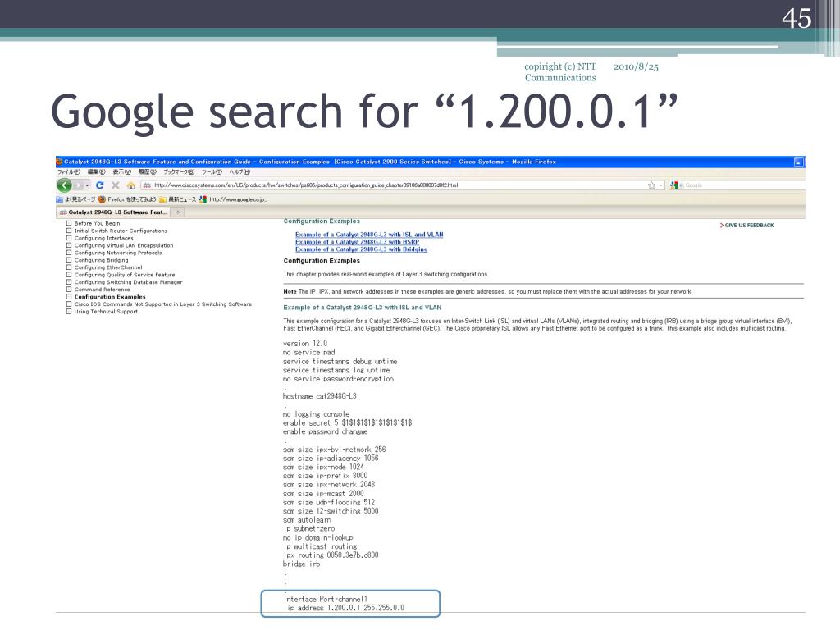Click the 'enable password changeme' line
Viewport: 840px width, 630px height.
325,431
